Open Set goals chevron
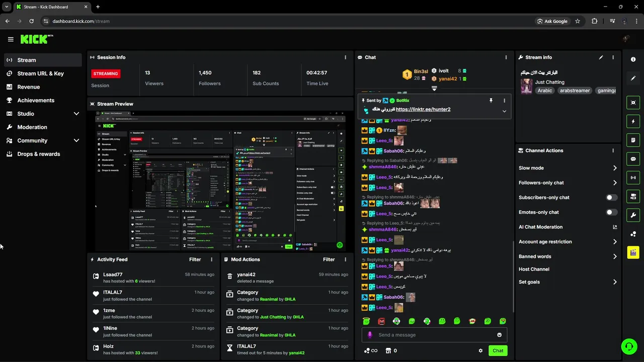Image resolution: width=644 pixels, height=362 pixels. click(x=615, y=282)
